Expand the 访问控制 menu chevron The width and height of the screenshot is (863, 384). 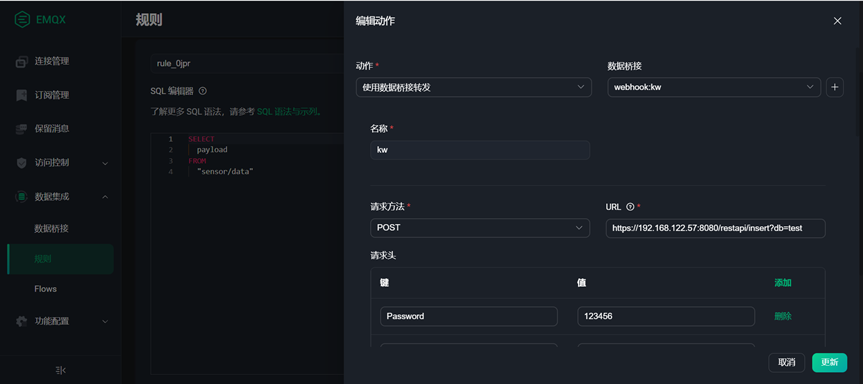[x=105, y=163]
